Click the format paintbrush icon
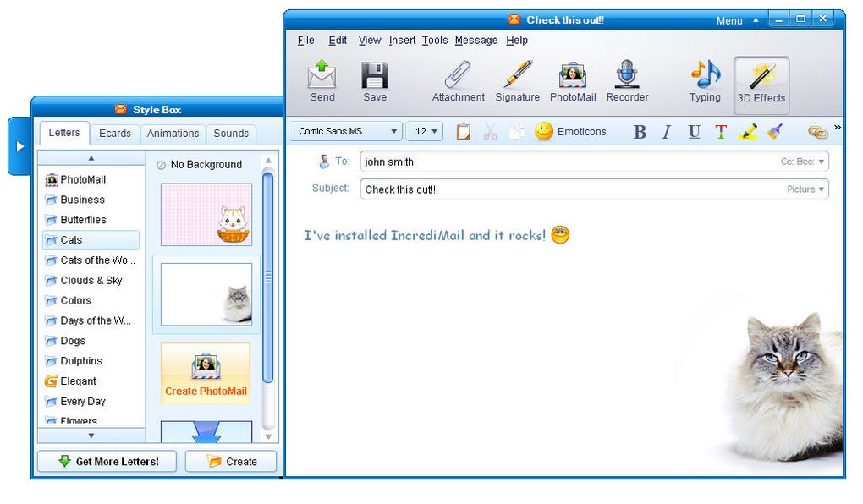The width and height of the screenshot is (863, 504). [775, 132]
